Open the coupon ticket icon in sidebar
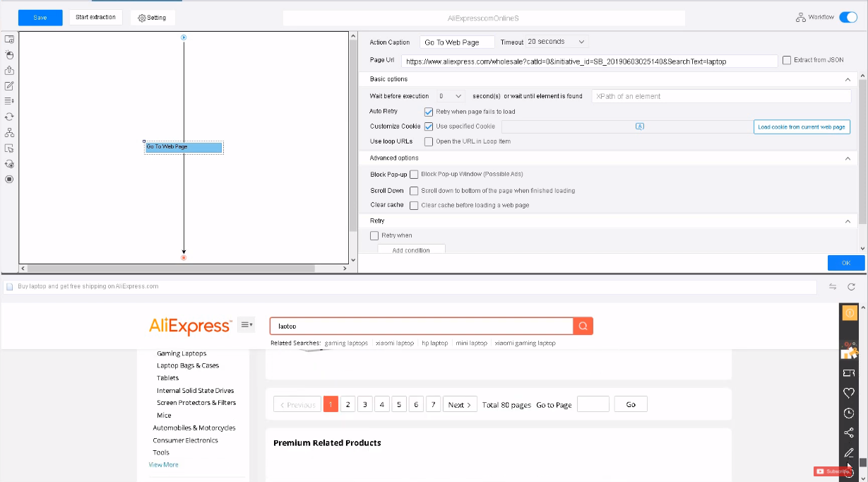The width and height of the screenshot is (868, 482). [x=849, y=372]
